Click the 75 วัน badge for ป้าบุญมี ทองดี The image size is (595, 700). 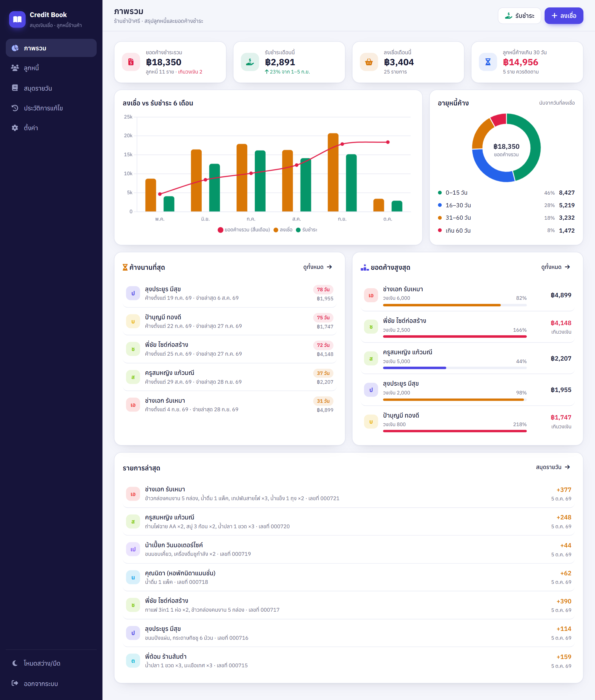click(x=323, y=317)
